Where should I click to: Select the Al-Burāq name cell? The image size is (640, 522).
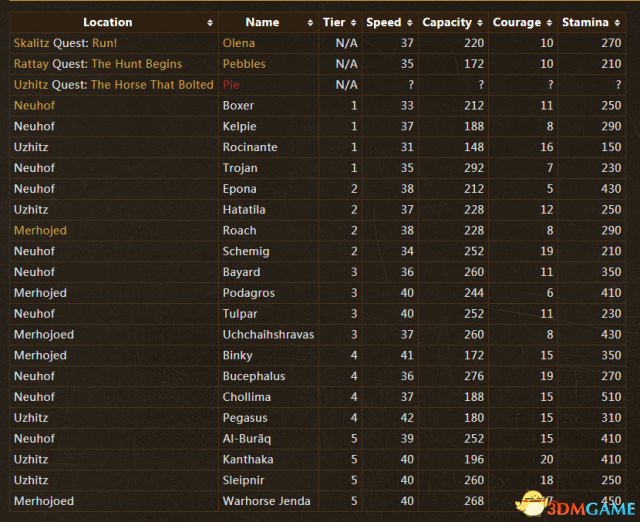tap(268, 439)
